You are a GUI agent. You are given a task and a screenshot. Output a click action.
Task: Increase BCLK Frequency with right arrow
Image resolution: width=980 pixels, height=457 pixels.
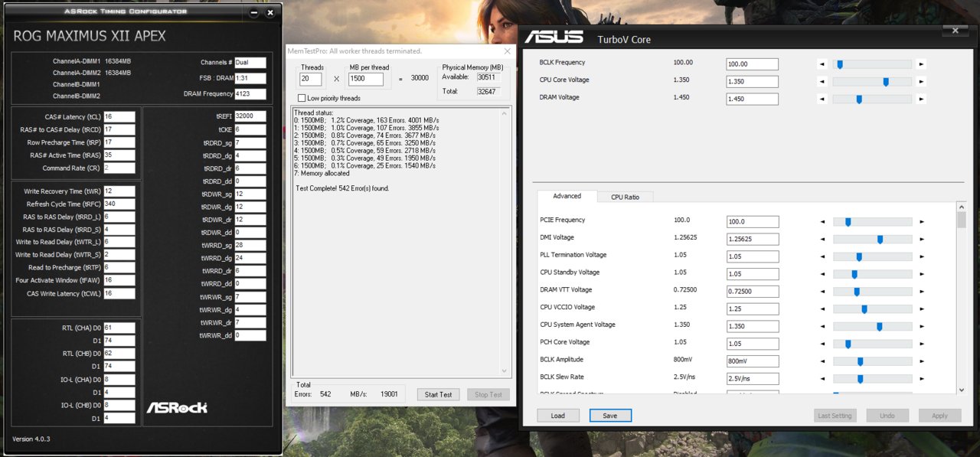[921, 64]
